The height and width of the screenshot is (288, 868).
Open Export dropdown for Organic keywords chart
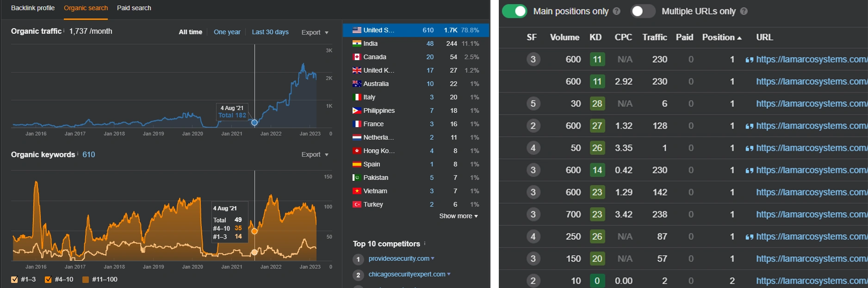tap(315, 154)
